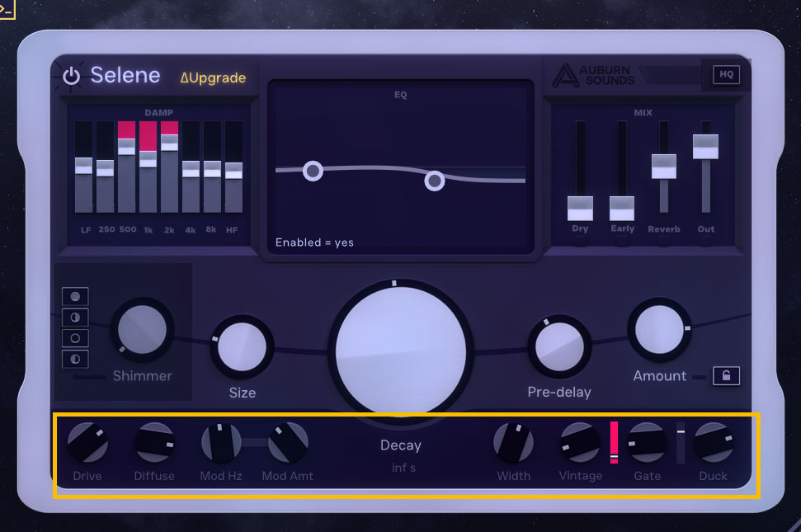
Task: Click the Mod Hz knob
Action: click(221, 443)
